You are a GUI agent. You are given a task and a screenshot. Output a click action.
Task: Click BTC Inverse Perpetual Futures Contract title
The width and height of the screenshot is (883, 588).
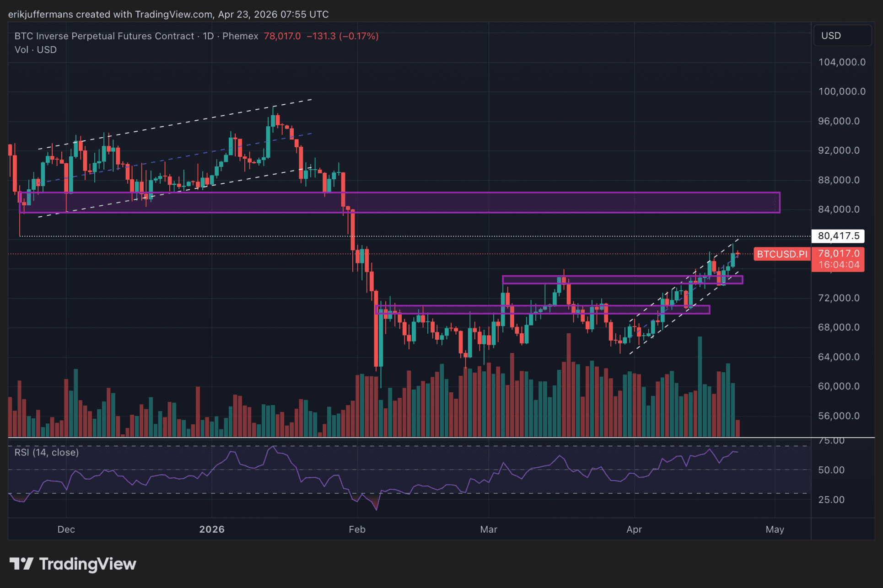[x=104, y=36]
